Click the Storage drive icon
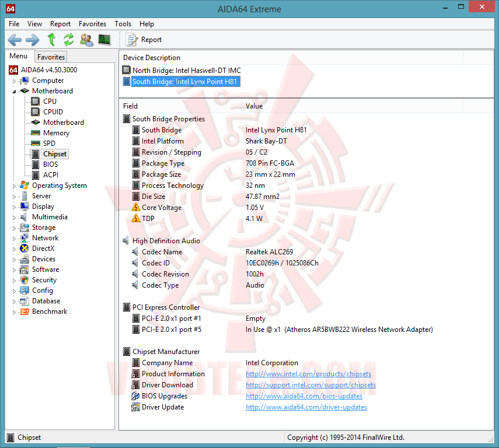This screenshot has height=448, width=499. (25, 227)
